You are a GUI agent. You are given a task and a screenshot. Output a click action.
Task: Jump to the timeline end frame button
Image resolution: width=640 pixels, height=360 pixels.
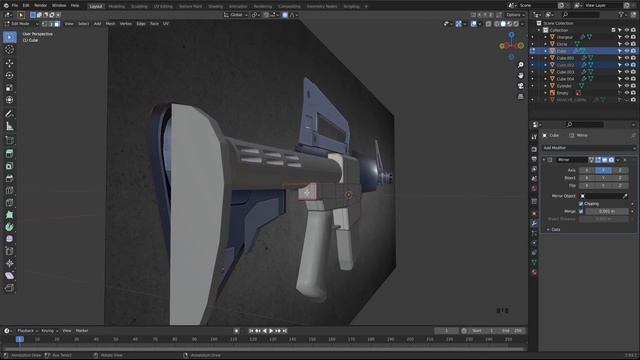[x=285, y=331]
